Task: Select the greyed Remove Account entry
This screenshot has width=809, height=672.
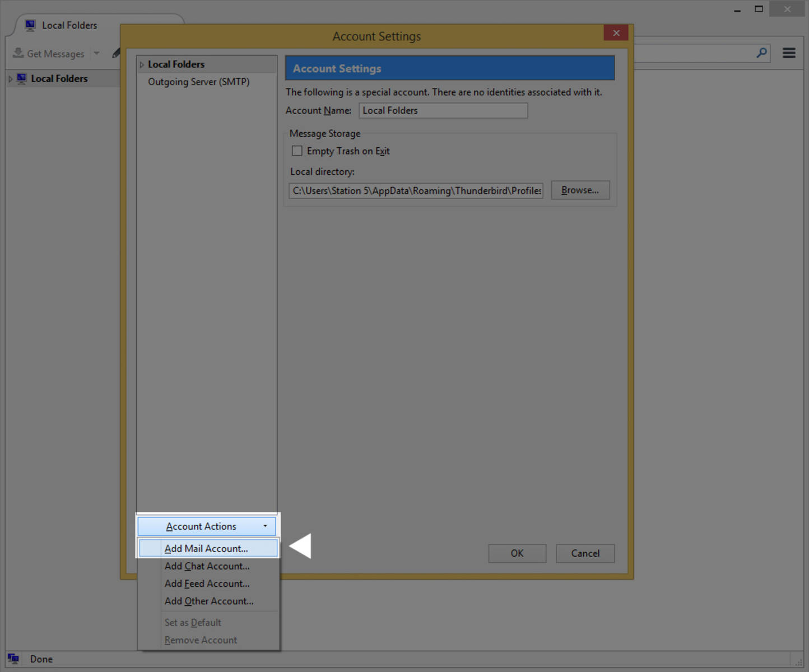Action: point(208,640)
